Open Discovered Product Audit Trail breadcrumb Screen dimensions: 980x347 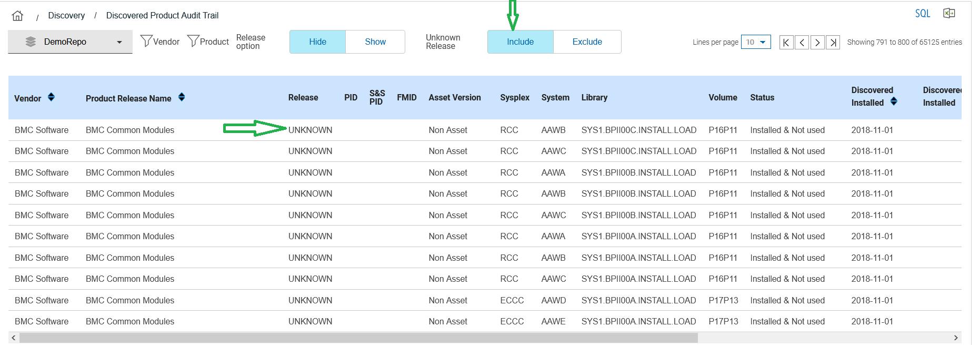(162, 15)
